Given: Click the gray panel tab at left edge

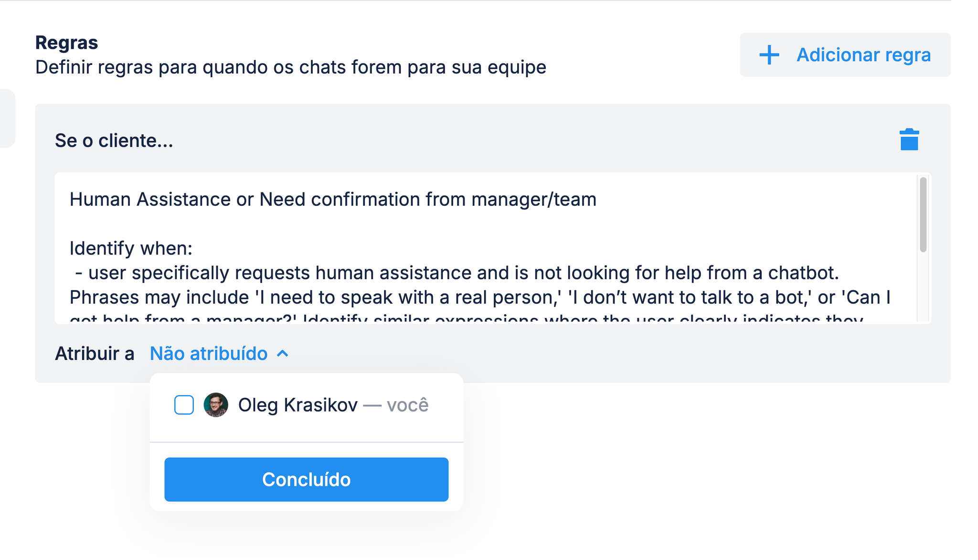Looking at the screenshot, I should coord(7,118).
